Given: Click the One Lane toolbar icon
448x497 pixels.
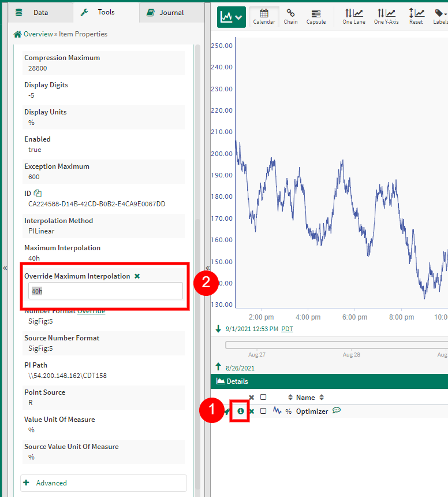Looking at the screenshot, I should click(x=354, y=16).
